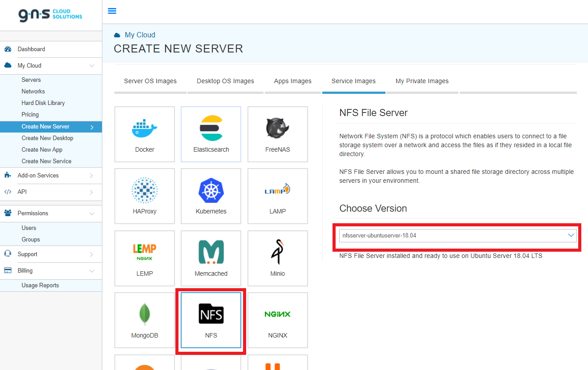Screen dimensions: 588x370
Task: Expand the API section chevron
Action: 92,192
